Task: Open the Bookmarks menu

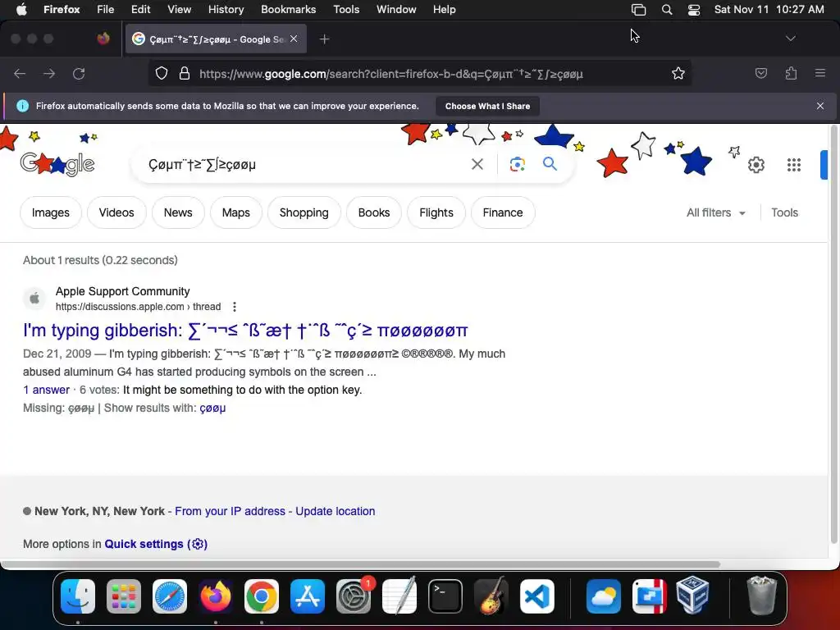Action: (x=288, y=10)
